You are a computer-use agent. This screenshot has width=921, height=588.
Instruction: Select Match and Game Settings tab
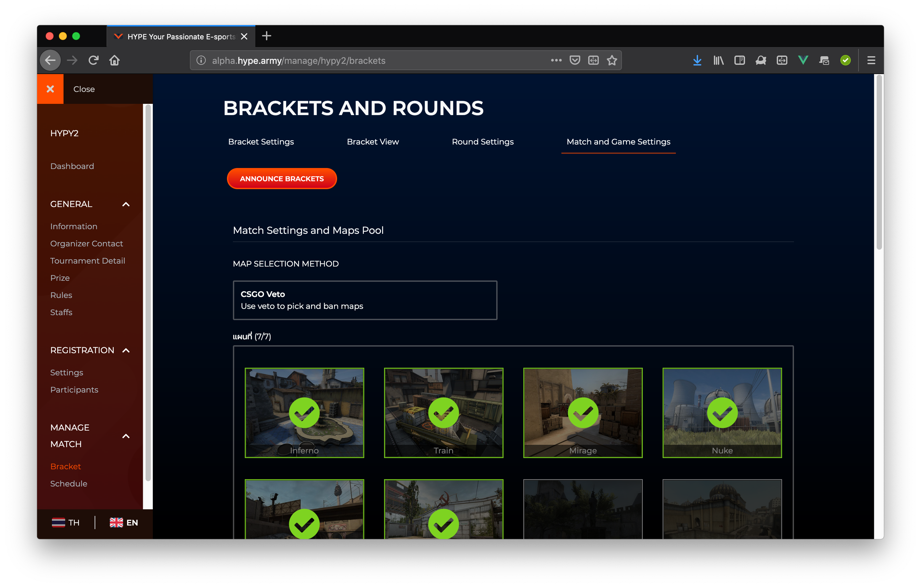(x=618, y=142)
